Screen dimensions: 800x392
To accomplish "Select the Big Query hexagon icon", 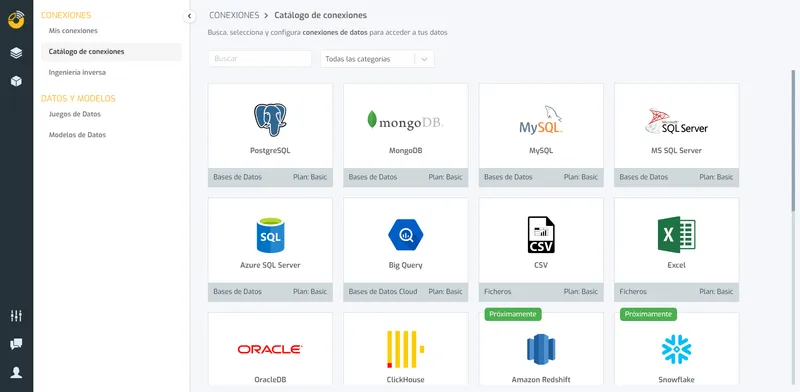I will (x=406, y=235).
